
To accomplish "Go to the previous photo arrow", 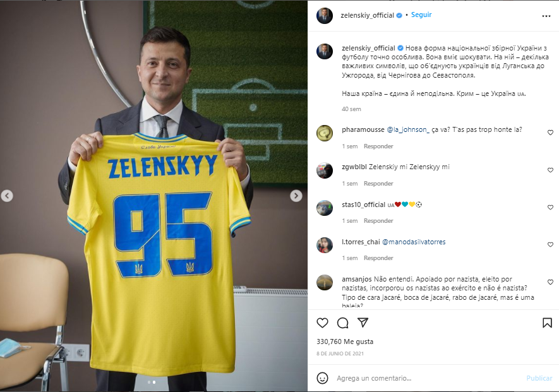I will tap(7, 196).
